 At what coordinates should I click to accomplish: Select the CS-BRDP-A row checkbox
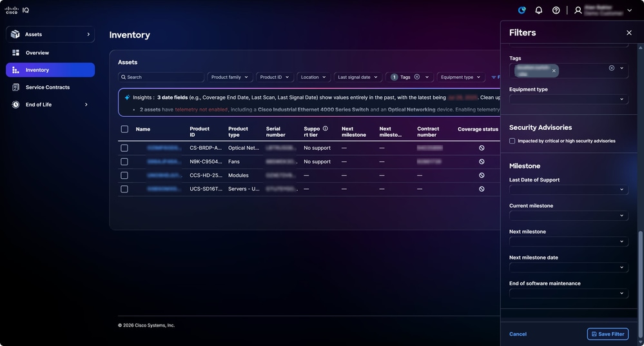(124, 148)
